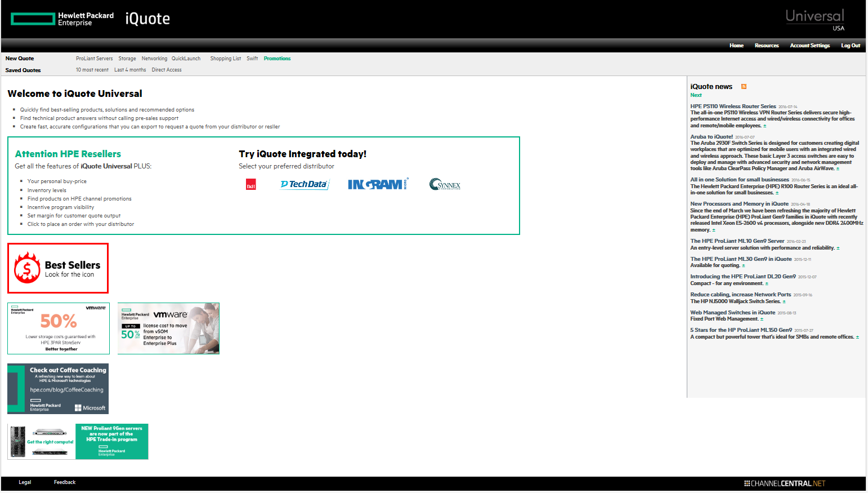Screen dimensions: 868x493
Task: Click Next above the iQuote news list
Action: click(x=696, y=95)
